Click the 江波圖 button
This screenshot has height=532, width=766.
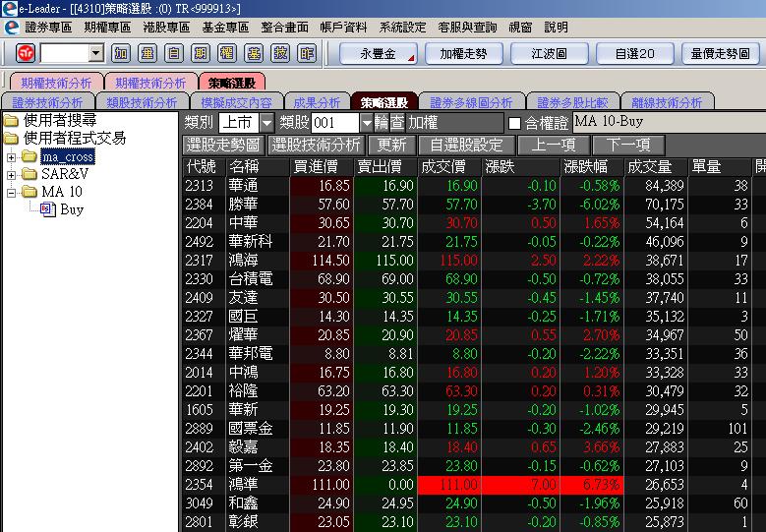(x=549, y=53)
